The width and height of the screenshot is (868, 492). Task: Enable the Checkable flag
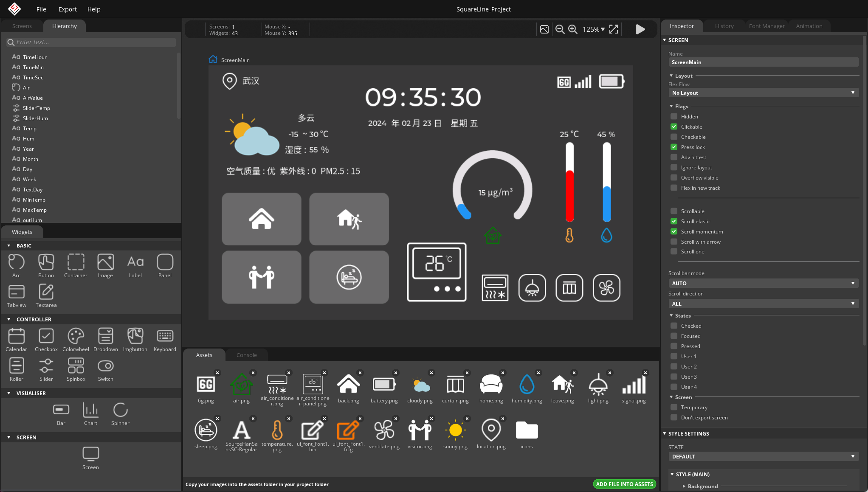674,137
